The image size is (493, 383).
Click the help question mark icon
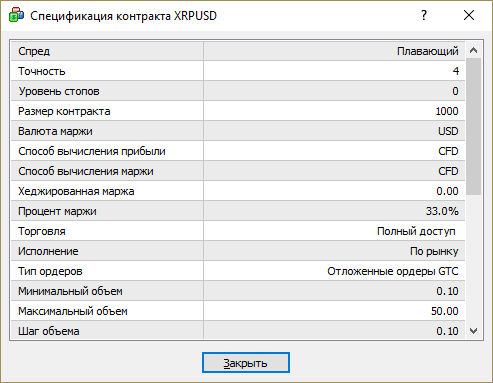(424, 15)
